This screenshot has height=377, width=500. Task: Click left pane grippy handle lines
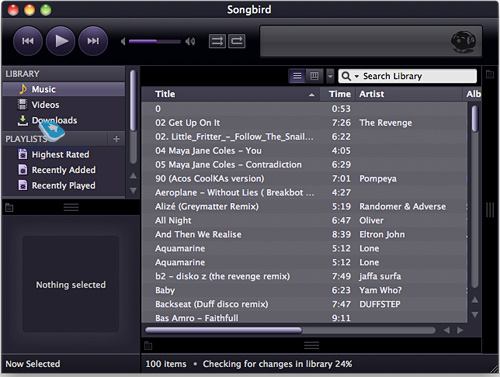(71, 207)
